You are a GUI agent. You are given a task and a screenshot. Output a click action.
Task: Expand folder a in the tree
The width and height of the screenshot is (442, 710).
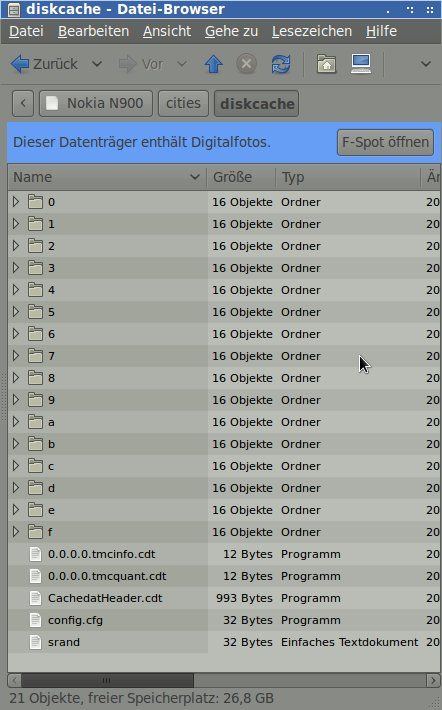(16, 422)
